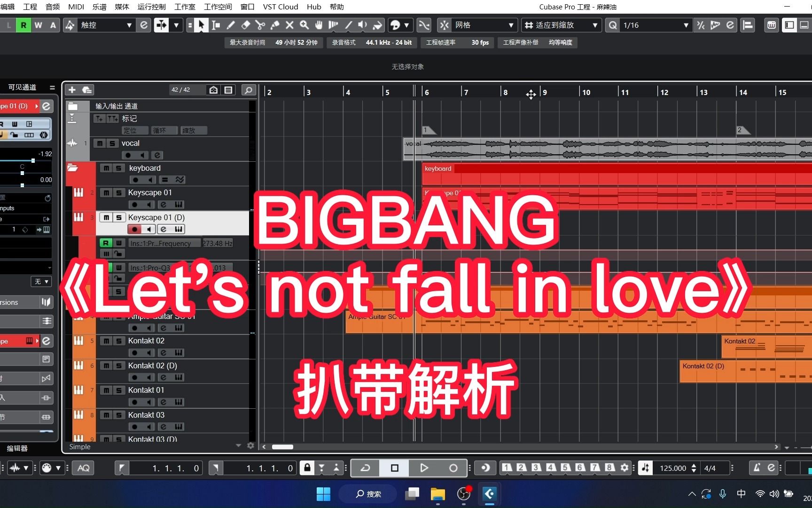Toggle the cycle loop button
This screenshot has width=812, height=508.
(x=365, y=468)
